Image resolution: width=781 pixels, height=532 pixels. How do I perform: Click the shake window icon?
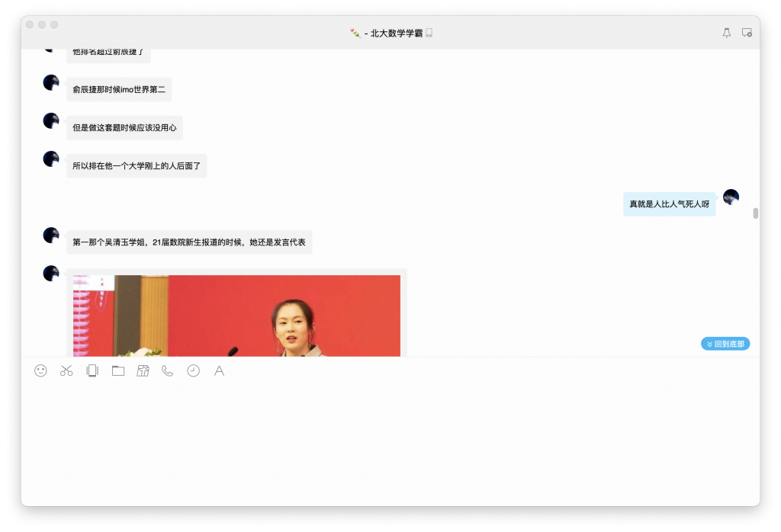[92, 370]
